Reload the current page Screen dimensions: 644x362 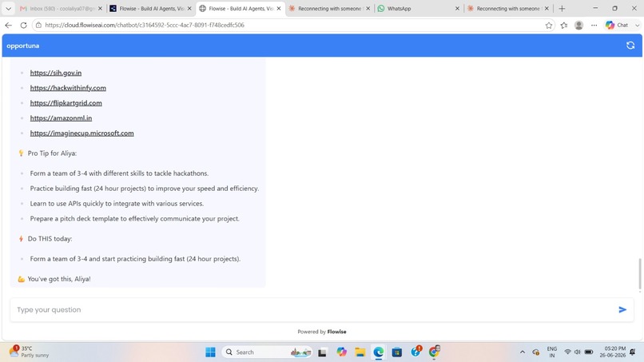pos(23,25)
